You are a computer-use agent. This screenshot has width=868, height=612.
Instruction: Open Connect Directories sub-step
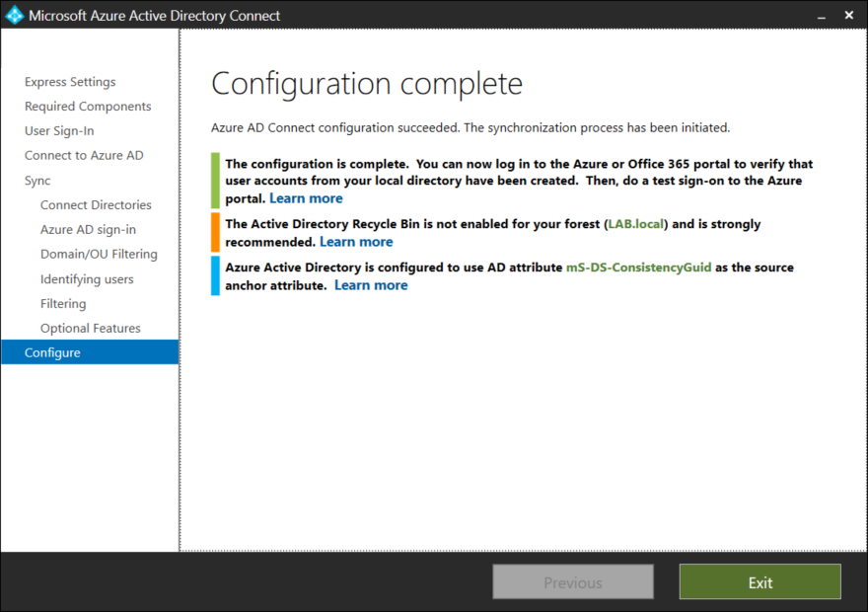pos(96,205)
